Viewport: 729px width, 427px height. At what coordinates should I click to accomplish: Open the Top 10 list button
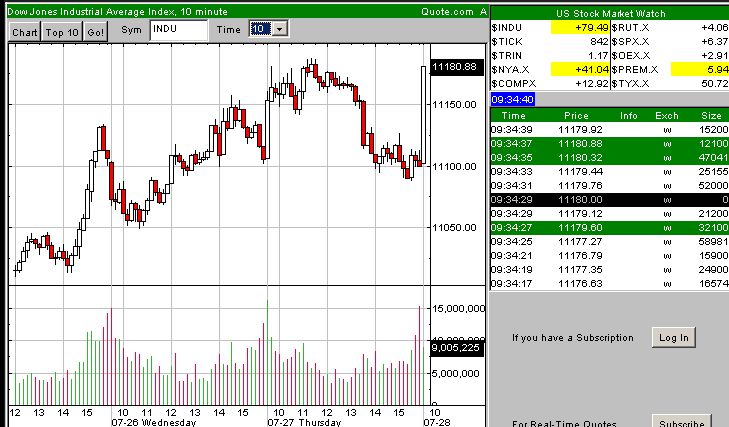click(x=62, y=32)
